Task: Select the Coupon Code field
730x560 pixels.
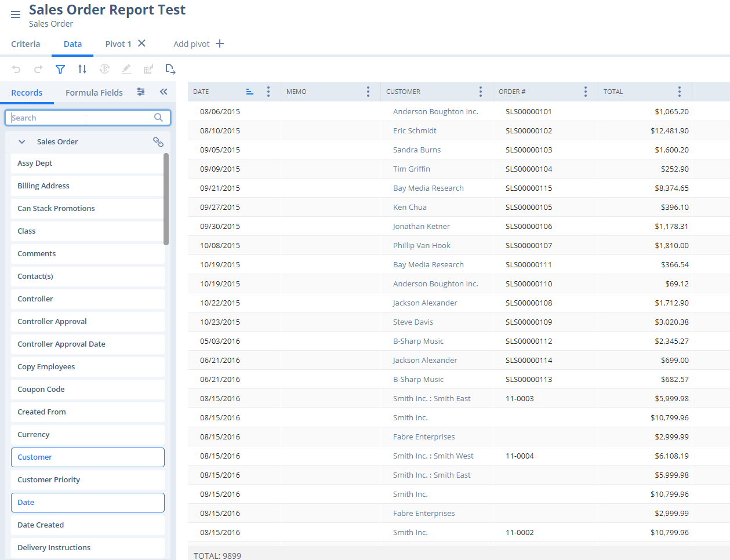Action: click(88, 390)
